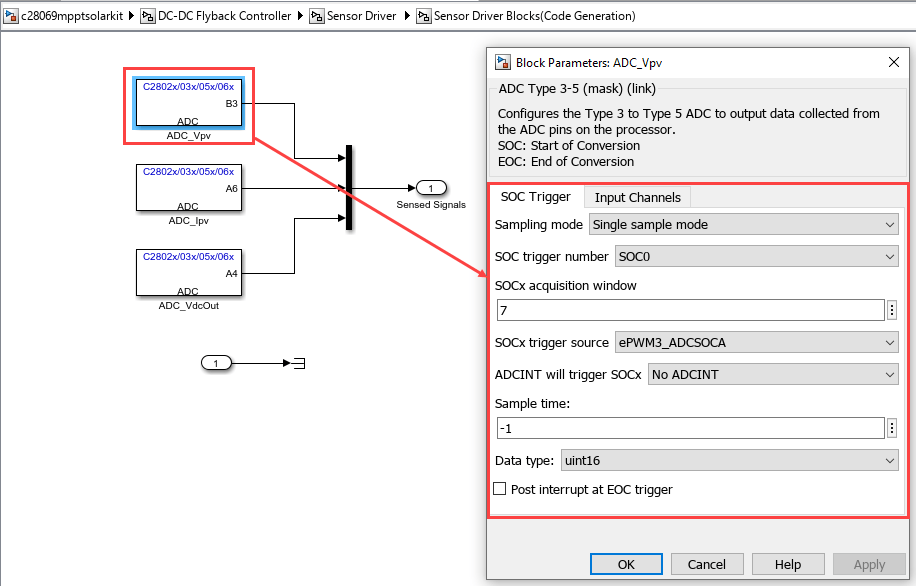
Task: Click the inport block numbered 1
Action: (216, 363)
